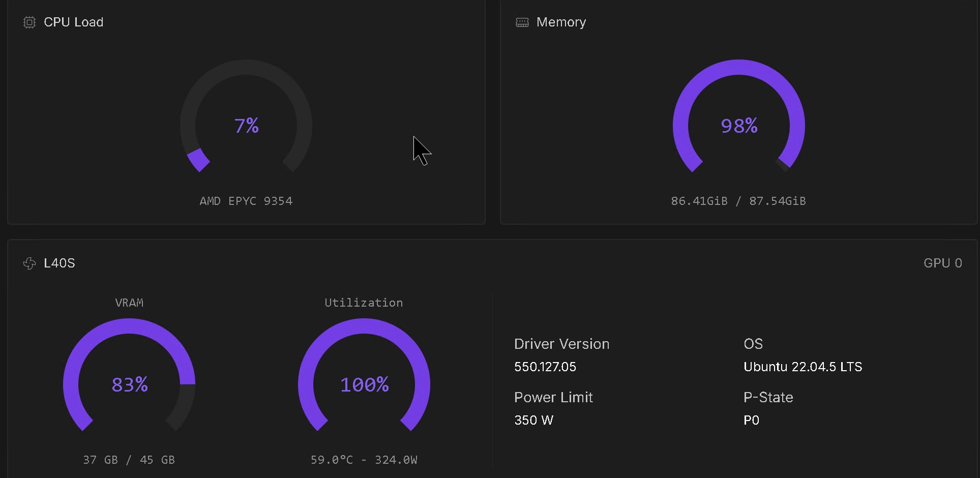Click the 86.41GiB / 87.54GiB memory reading
980x478 pixels.
738,201
